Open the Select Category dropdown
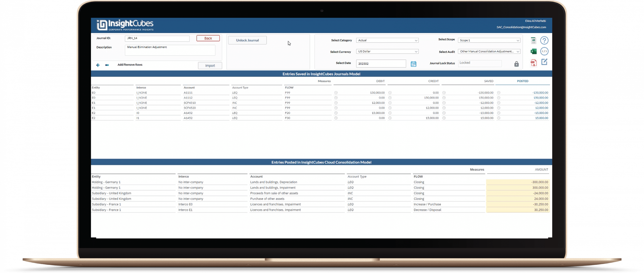 click(x=387, y=40)
